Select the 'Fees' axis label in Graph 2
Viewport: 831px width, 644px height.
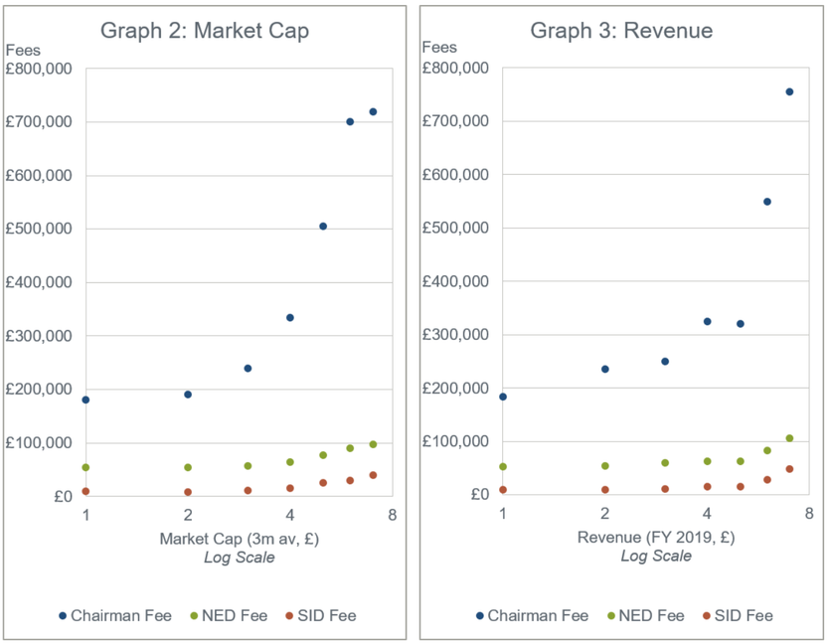[x=23, y=51]
